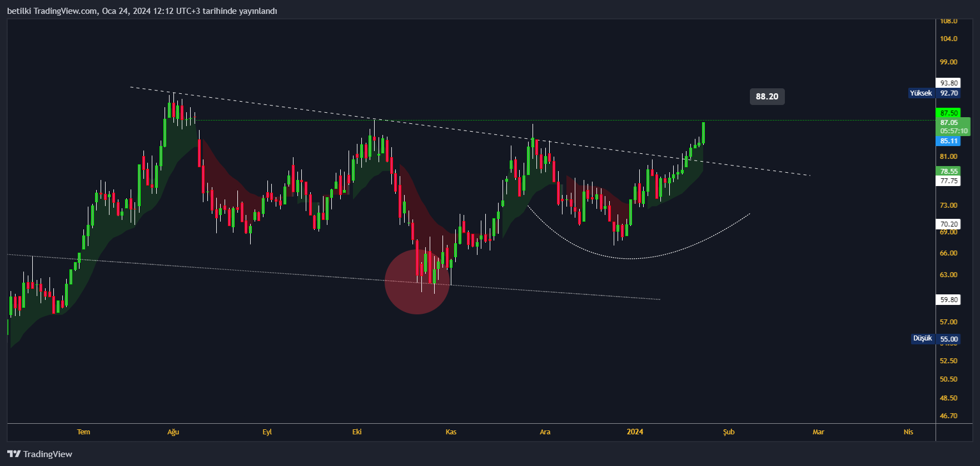Click the 59.80 price label
Viewport: 980px width, 466px height.
[949, 300]
